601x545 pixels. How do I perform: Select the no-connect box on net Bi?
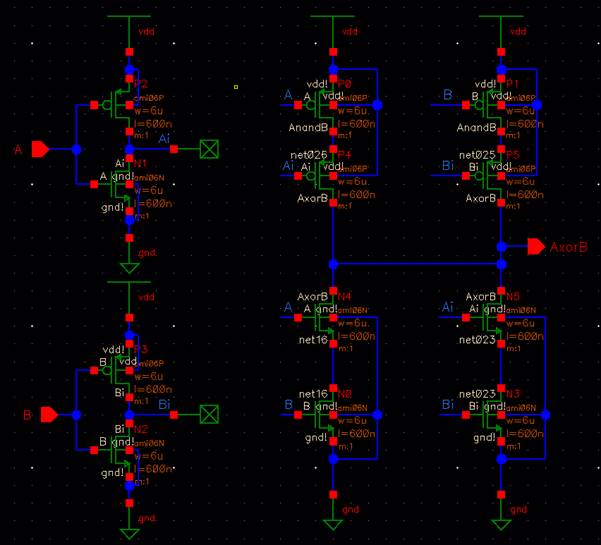(209, 414)
